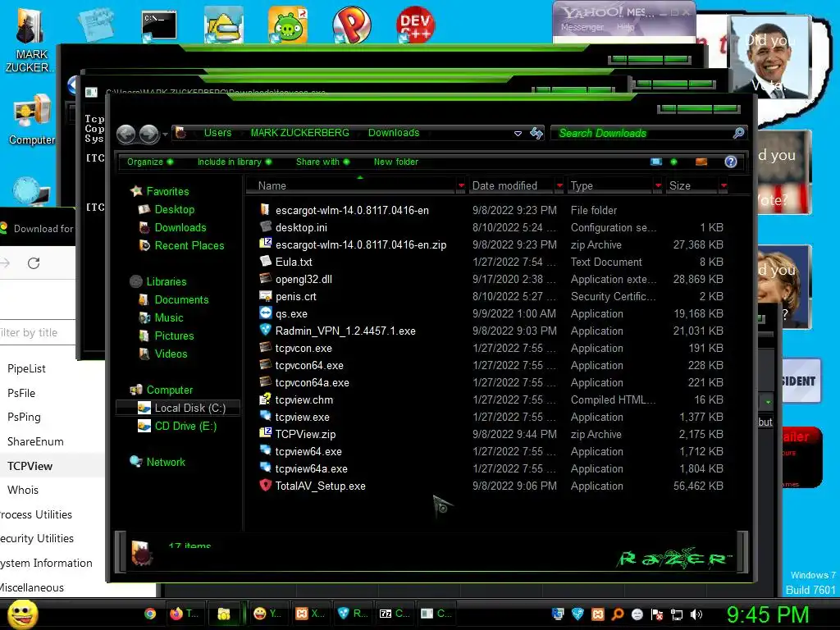
Task: Expand the address bar history dropdown
Action: (518, 134)
